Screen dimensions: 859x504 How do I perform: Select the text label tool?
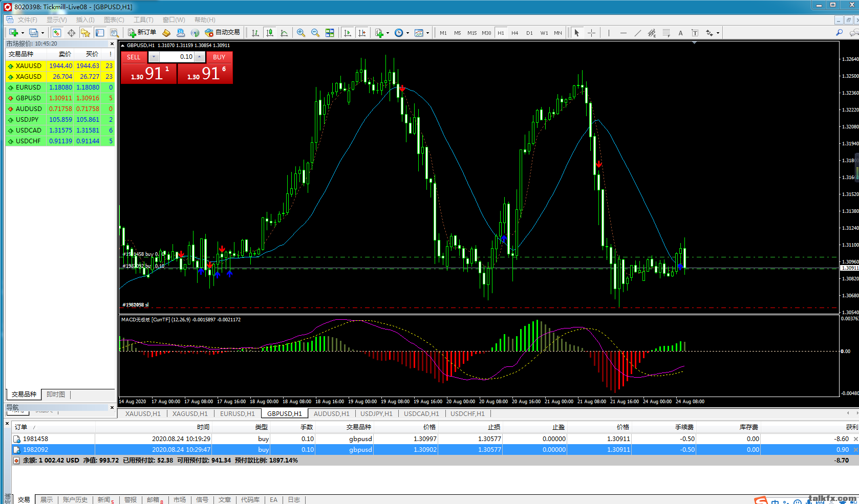pos(695,33)
